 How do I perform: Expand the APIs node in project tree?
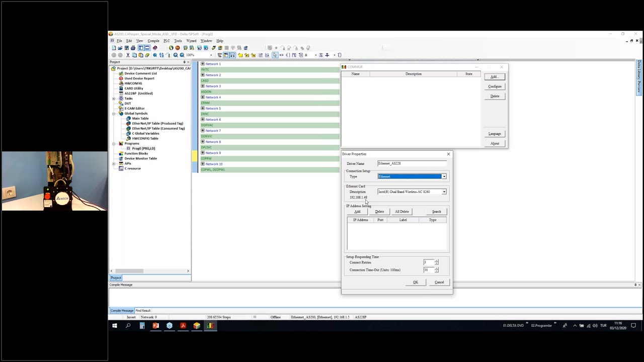[114, 163]
